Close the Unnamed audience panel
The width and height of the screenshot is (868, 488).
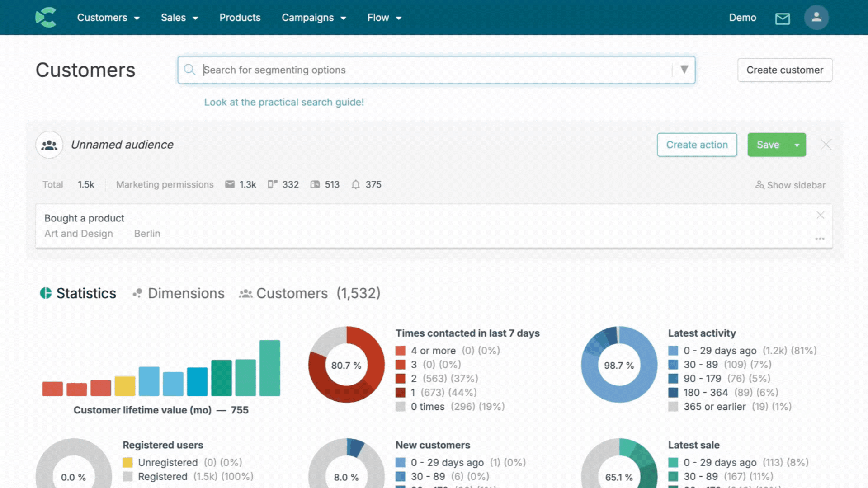(x=826, y=145)
